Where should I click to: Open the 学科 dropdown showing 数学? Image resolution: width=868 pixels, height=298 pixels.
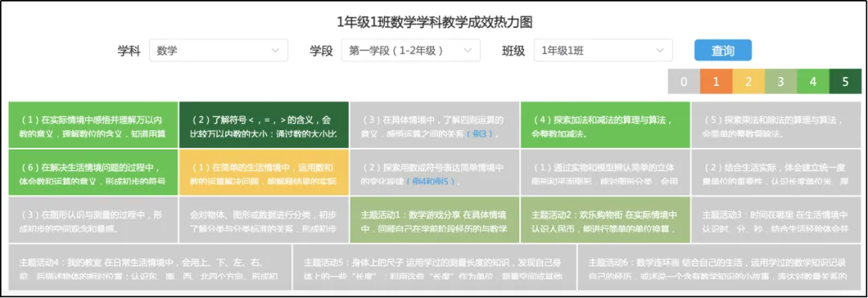(218, 51)
